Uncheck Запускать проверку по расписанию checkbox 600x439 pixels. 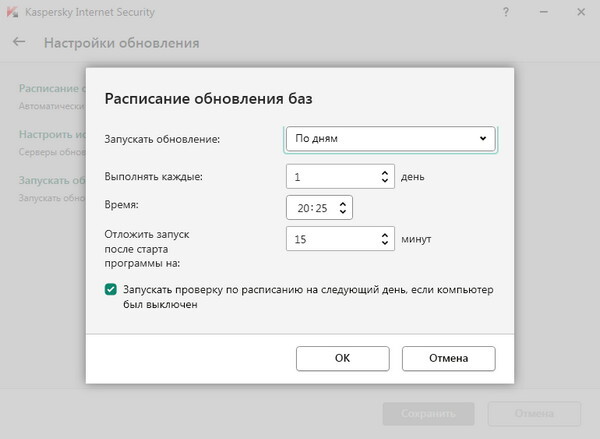tap(110, 290)
